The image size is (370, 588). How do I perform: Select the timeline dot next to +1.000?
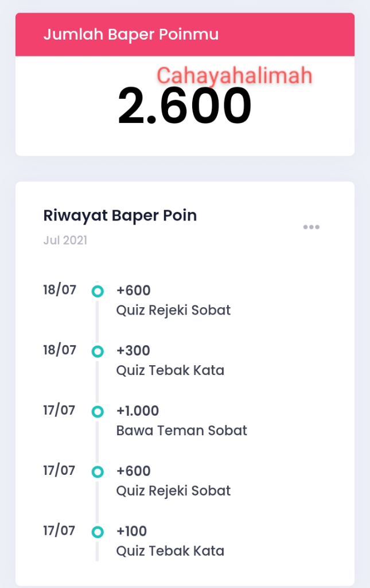click(x=98, y=412)
